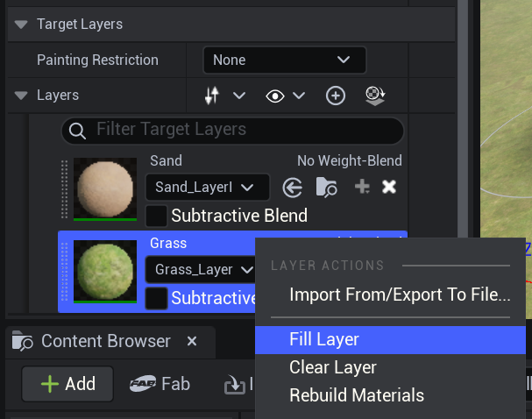Browse to Sand layer asset in Content Browser

click(x=326, y=187)
